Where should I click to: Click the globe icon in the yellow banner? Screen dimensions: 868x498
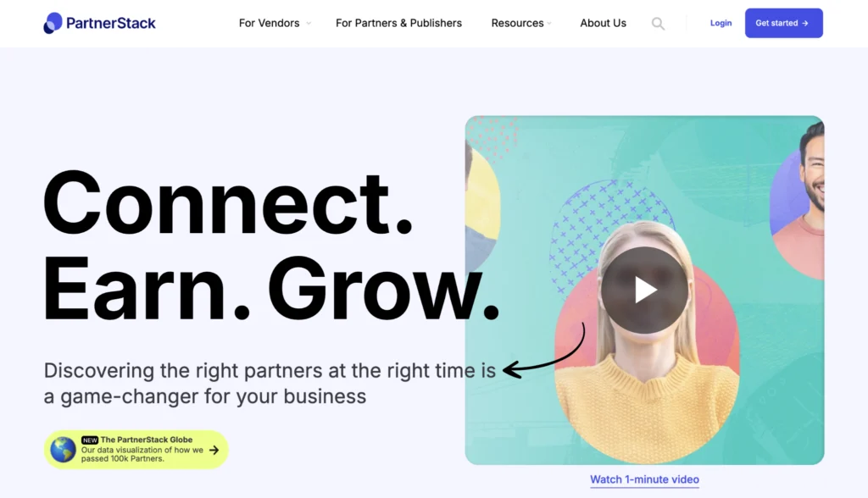pyautogui.click(x=63, y=450)
